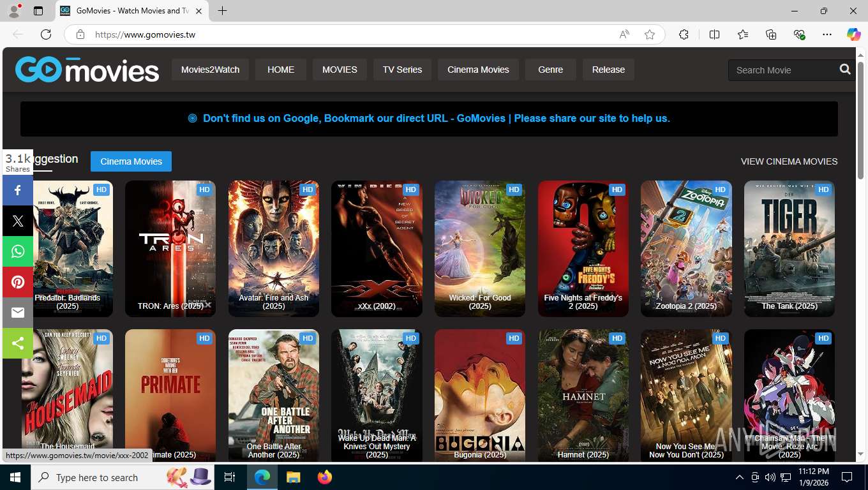The height and width of the screenshot is (490, 868).
Task: Open Five Nights at Freddy's 2 poster
Action: click(x=583, y=249)
